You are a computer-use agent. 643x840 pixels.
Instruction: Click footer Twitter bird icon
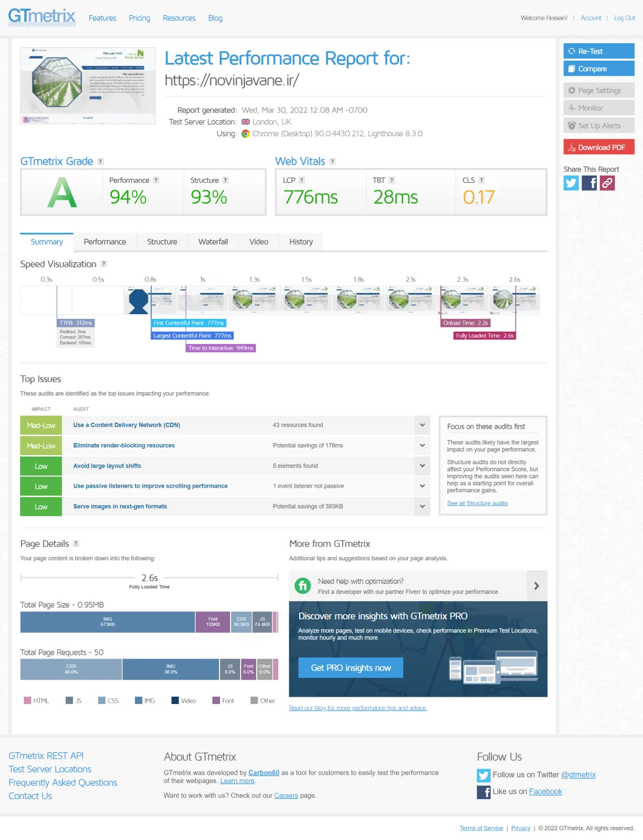point(484,776)
